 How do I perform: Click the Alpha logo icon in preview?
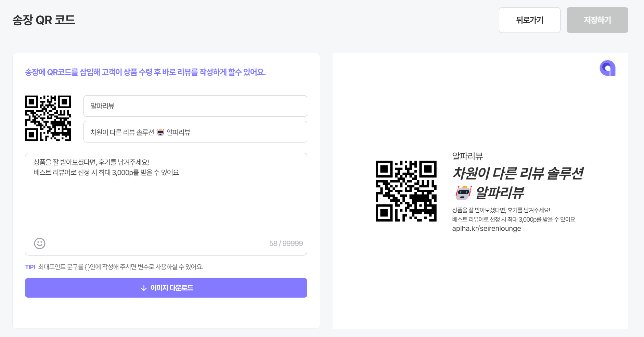[x=608, y=68]
